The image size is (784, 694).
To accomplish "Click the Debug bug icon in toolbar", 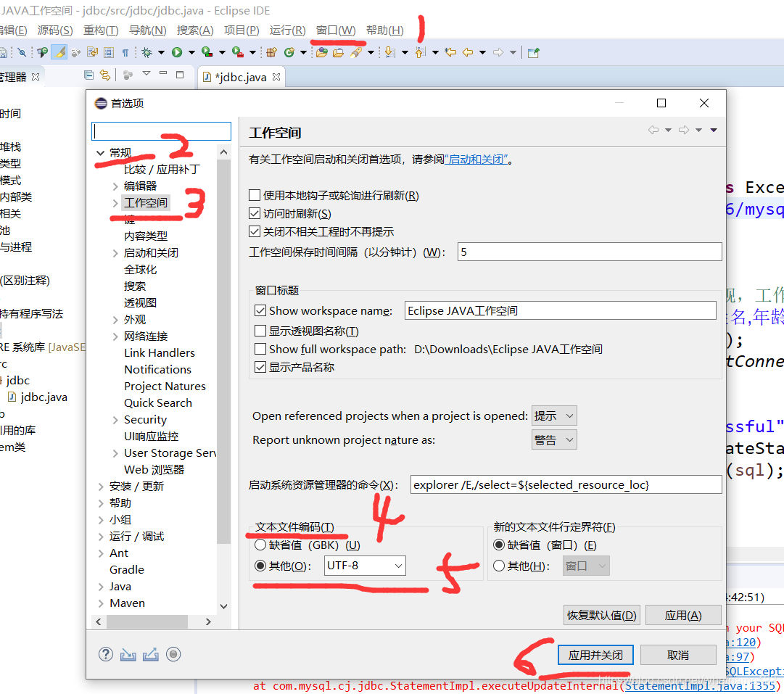I will [147, 52].
